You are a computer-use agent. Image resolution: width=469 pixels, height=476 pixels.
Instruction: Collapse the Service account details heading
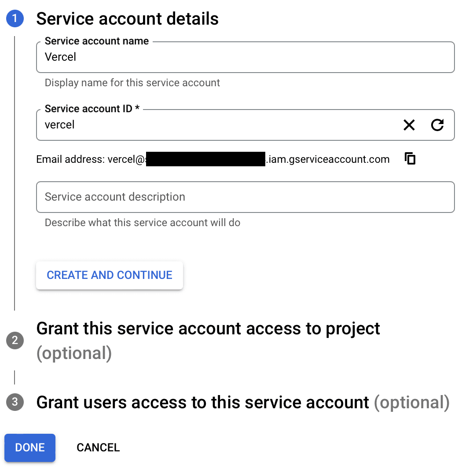(127, 19)
